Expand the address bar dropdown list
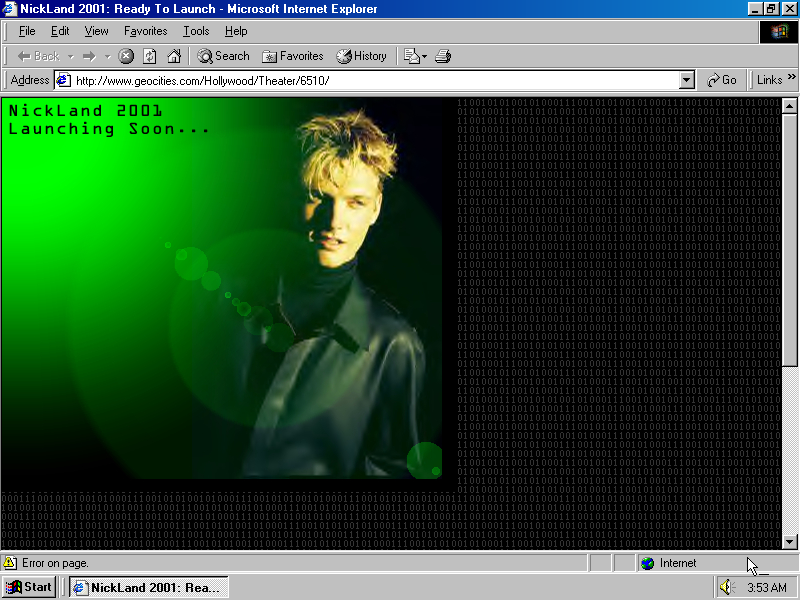This screenshot has width=800, height=600. (x=687, y=81)
